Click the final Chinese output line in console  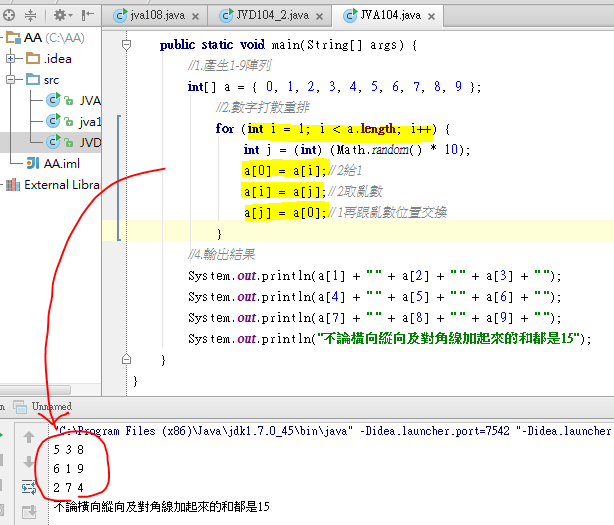pyautogui.click(x=161, y=507)
